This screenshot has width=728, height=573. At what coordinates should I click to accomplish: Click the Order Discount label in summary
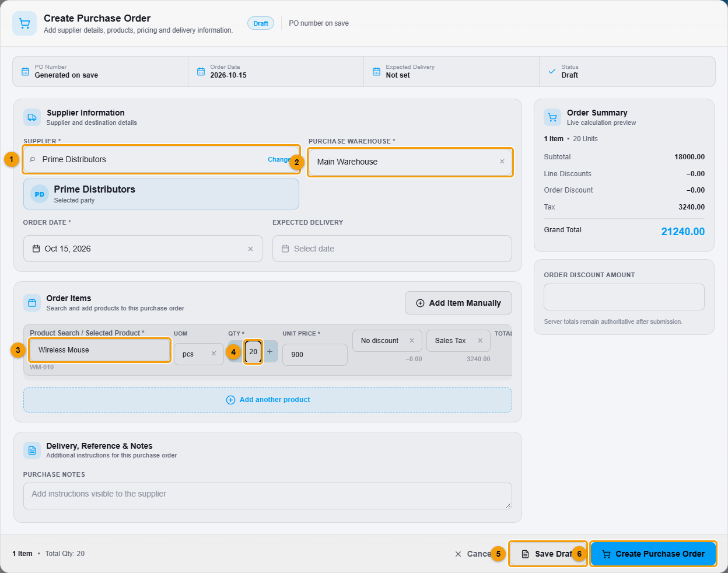coord(568,190)
